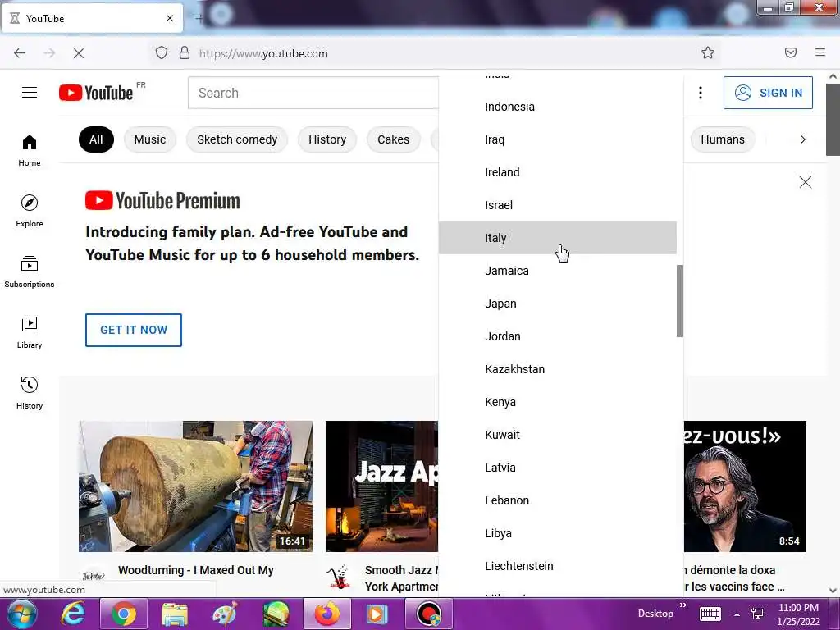Choose Japan from the location list
This screenshot has width=840, height=630.
557,304
